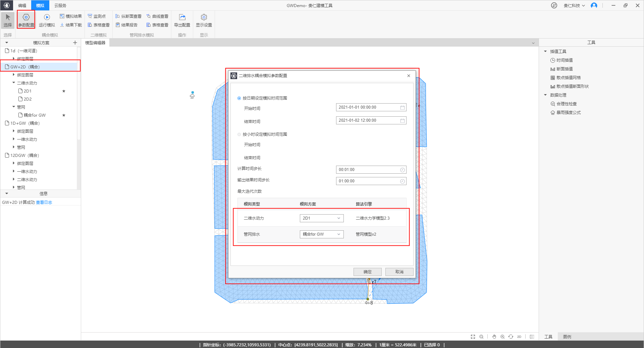Image resolution: width=644 pixels, height=348 pixels.
Task: Open calendar picker for 2021-01-01 start time
Action: pyautogui.click(x=402, y=108)
